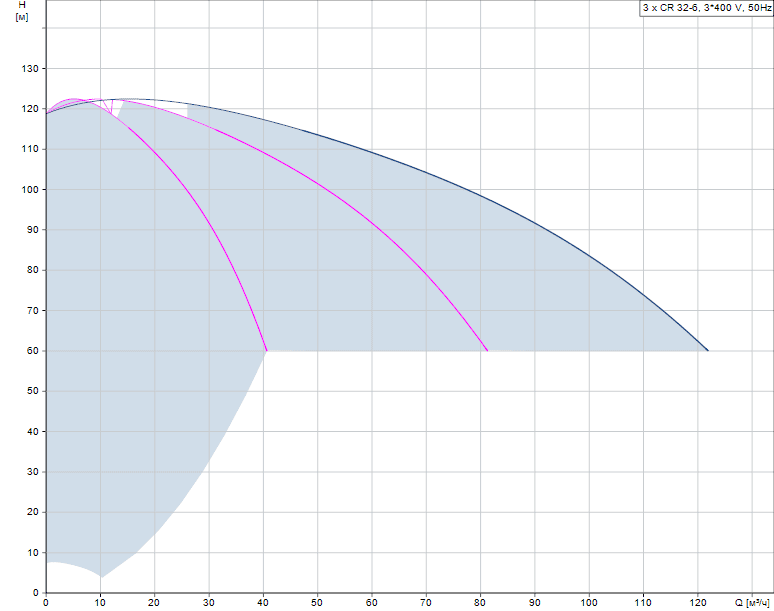The width and height of the screenshot is (774, 611).
Task: Click the 100 tick label on H axis
Action: point(30,190)
